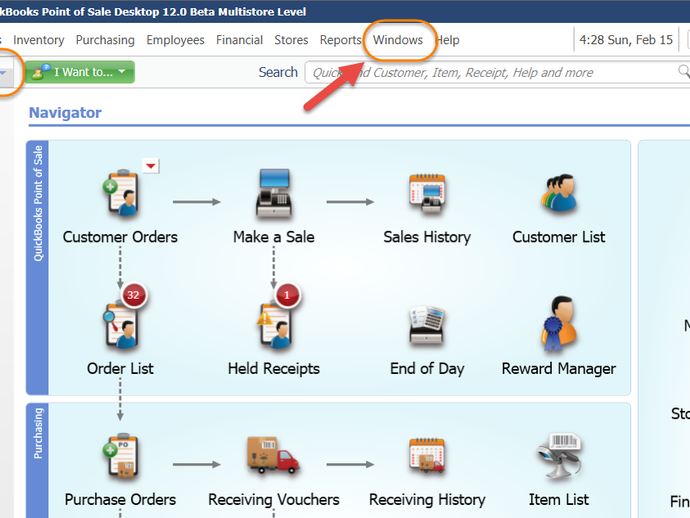Click the Receiving Vouchers label

click(x=274, y=500)
